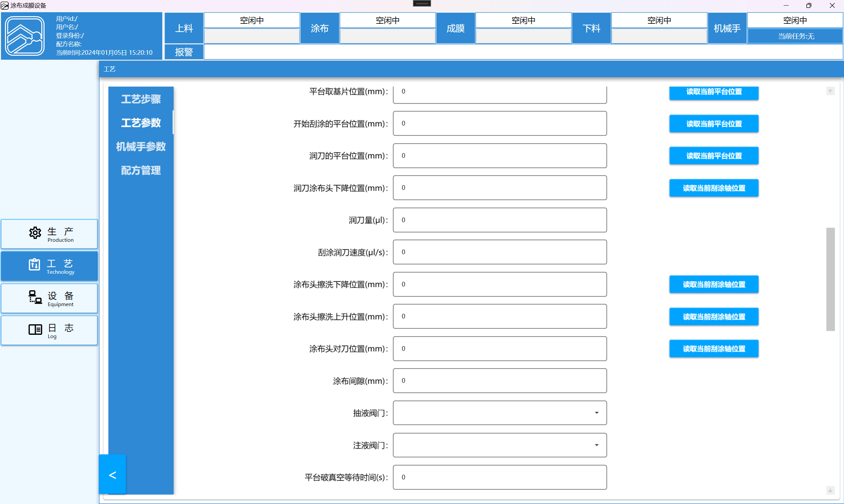Open the 生产 Production page
Image resolution: width=844 pixels, height=504 pixels.
pyautogui.click(x=49, y=234)
